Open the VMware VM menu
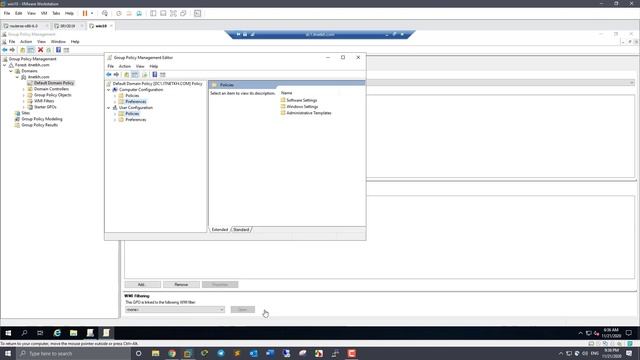The height and width of the screenshot is (360, 640). [x=44, y=13]
